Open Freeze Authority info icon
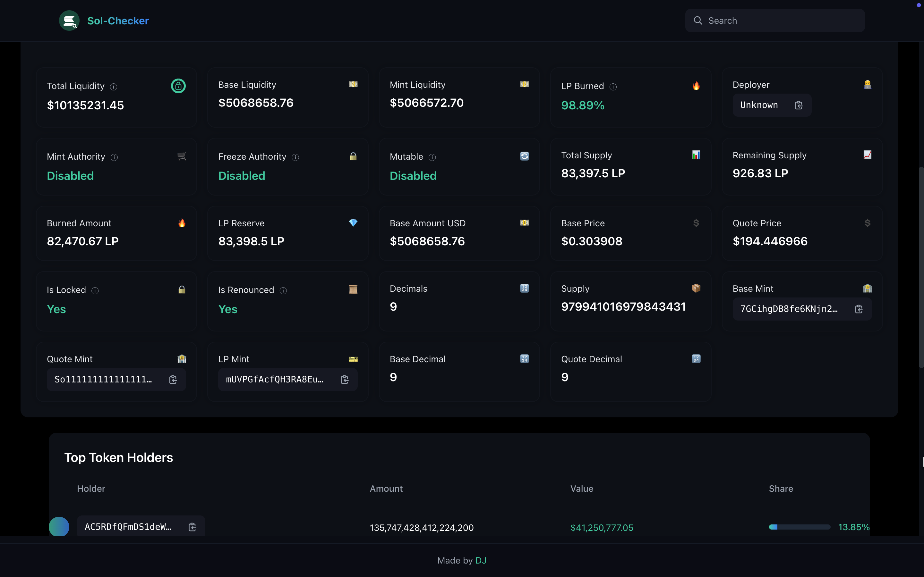 295,157
